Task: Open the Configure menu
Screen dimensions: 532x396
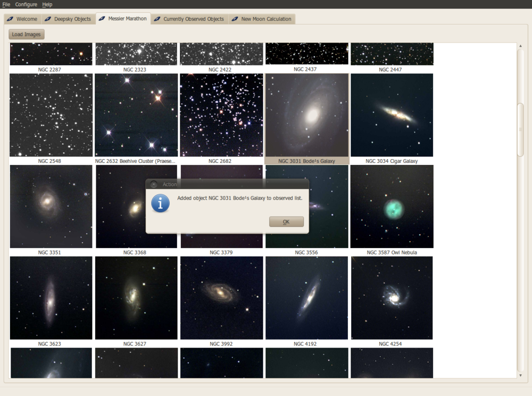Action: point(26,4)
